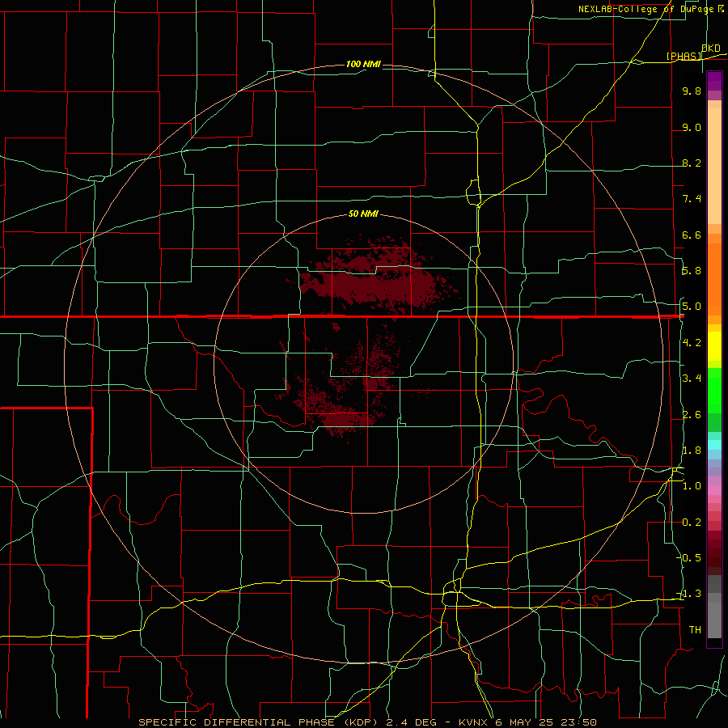Click the 8.2 scale value

click(x=692, y=163)
